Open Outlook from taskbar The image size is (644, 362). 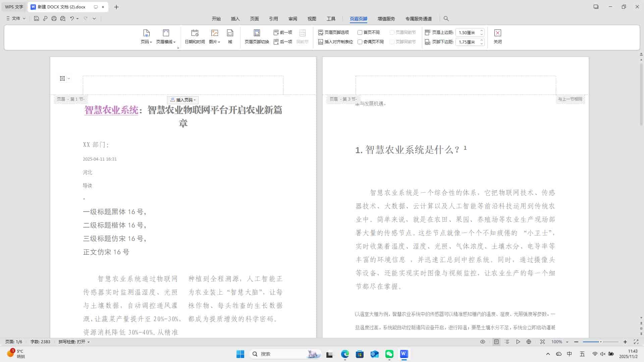[375, 354]
